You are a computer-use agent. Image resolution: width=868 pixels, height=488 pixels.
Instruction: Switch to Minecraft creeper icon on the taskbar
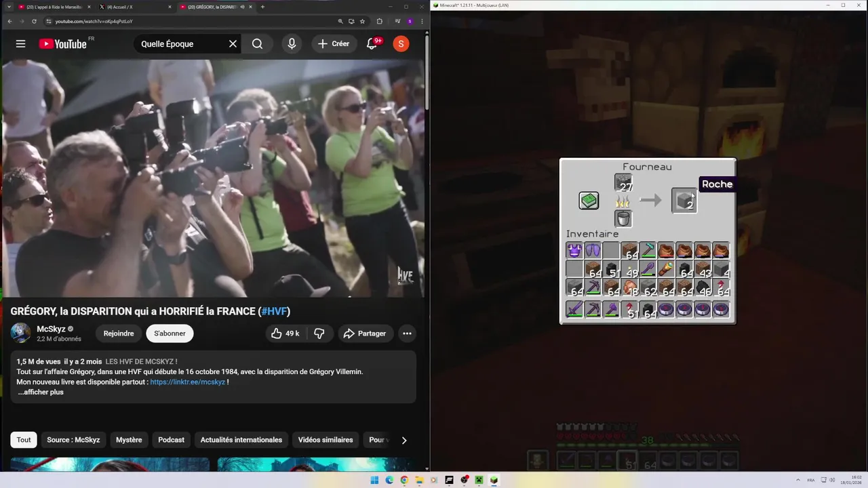click(x=479, y=480)
